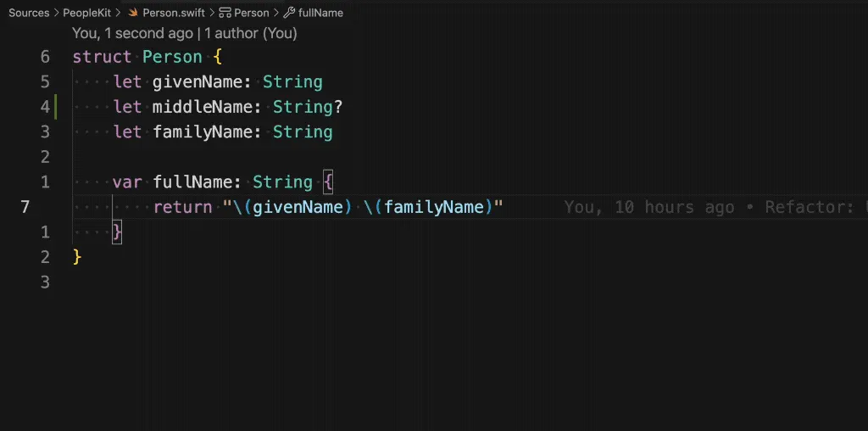
Task: Open the fullName breadcrumb symbol list
Action: point(320,13)
